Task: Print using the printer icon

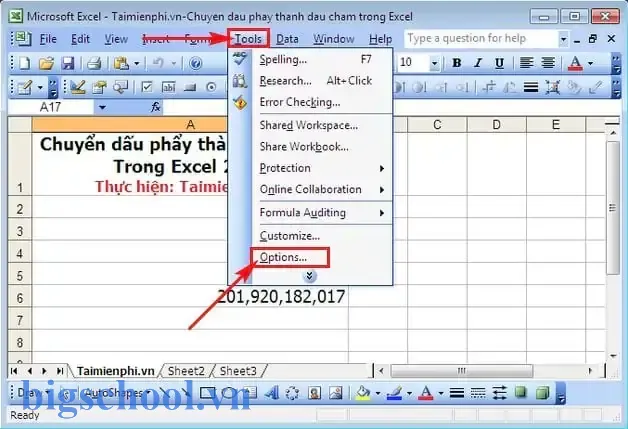Action: (x=94, y=63)
